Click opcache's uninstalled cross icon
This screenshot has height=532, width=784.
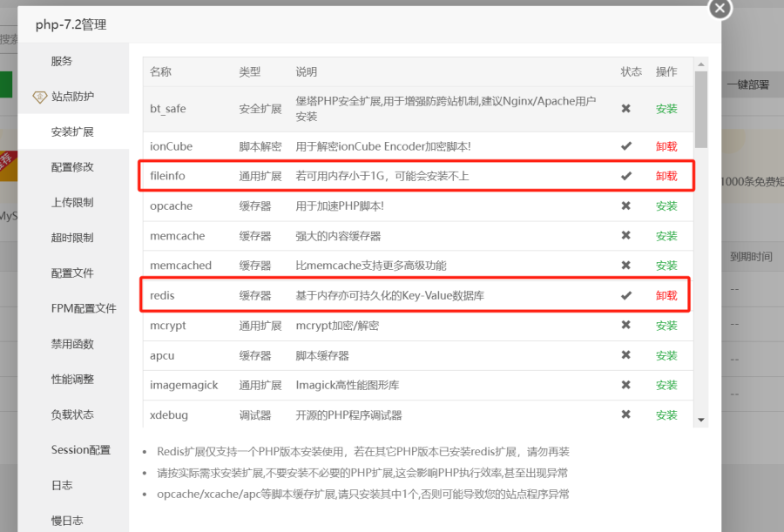pyautogui.click(x=625, y=205)
